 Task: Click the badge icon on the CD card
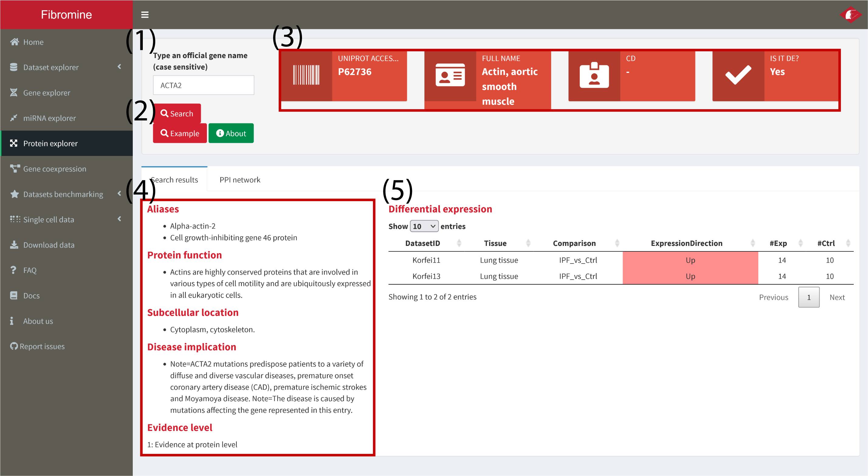tap(594, 75)
